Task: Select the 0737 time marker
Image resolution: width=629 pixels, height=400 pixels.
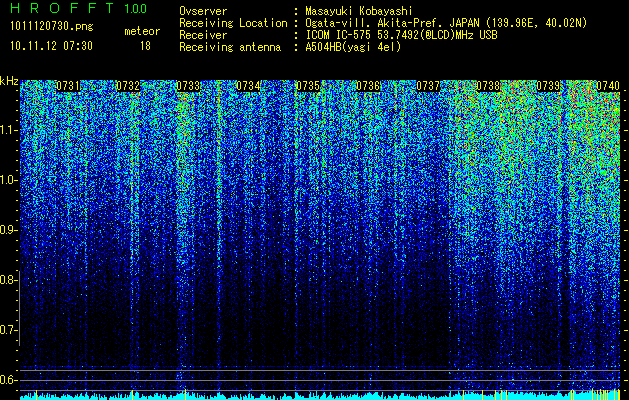Action: point(428,86)
